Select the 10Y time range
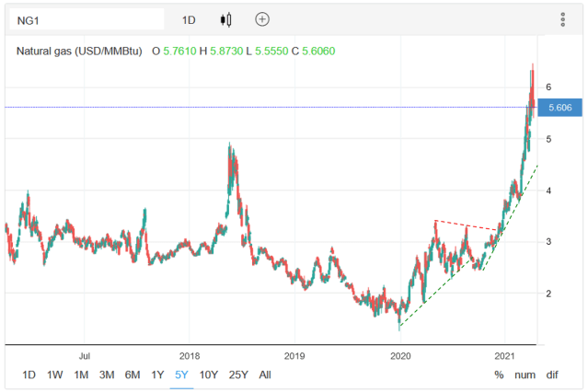This screenshot has height=392, width=588. pyautogui.click(x=209, y=375)
